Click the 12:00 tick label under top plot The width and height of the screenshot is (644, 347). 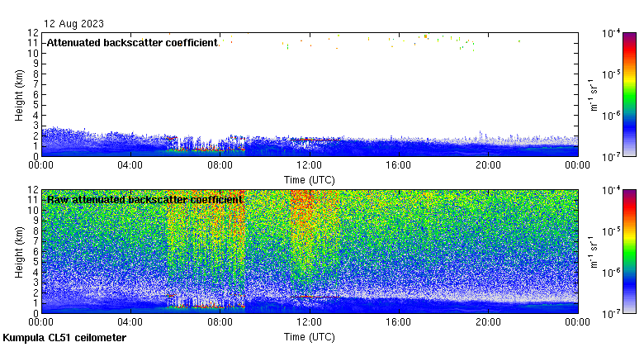(310, 165)
